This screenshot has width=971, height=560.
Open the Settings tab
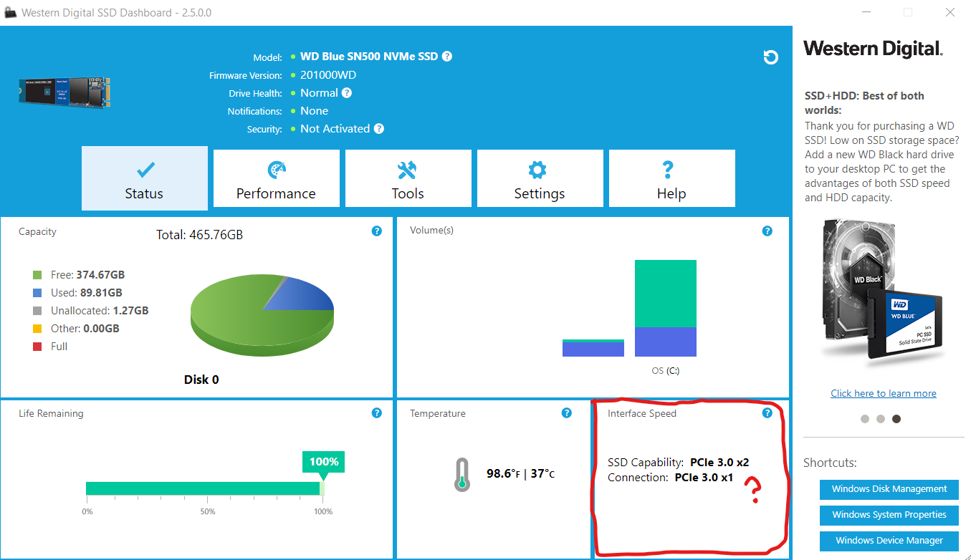tap(540, 178)
